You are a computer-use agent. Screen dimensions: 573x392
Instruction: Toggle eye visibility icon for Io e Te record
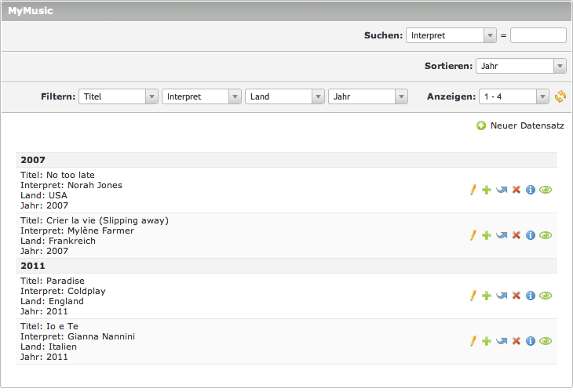click(546, 341)
